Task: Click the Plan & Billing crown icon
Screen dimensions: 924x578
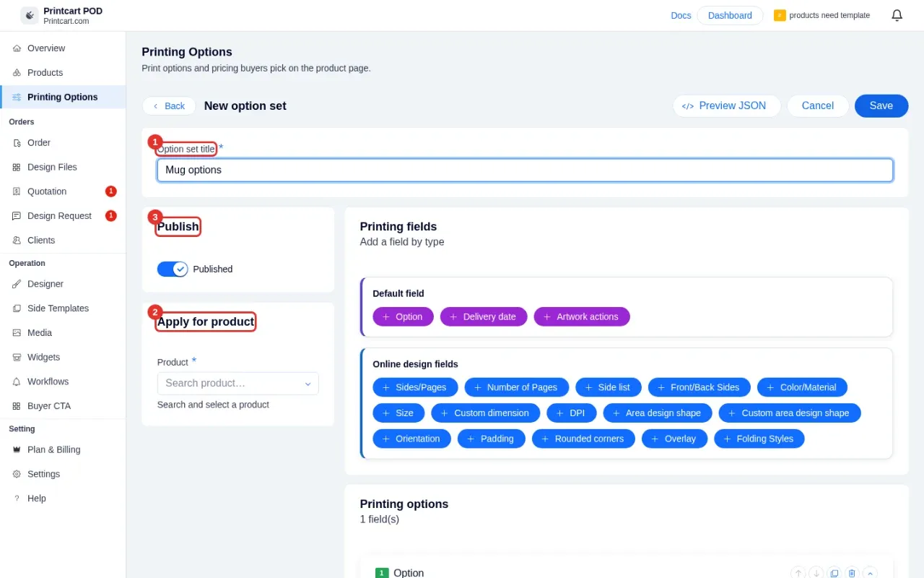Action: click(x=17, y=449)
